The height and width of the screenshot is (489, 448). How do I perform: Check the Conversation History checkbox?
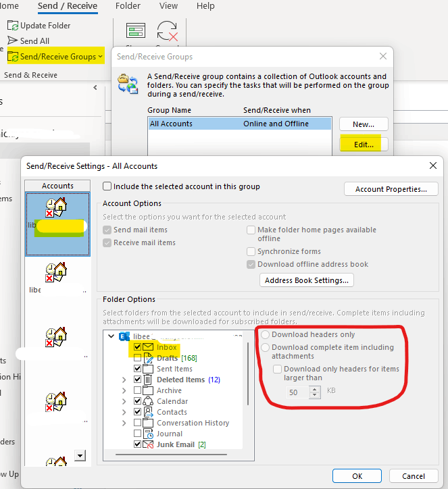click(137, 423)
